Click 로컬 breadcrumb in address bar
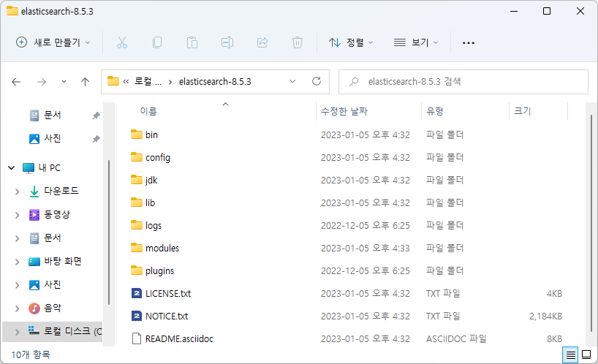598x364 pixels. click(148, 82)
